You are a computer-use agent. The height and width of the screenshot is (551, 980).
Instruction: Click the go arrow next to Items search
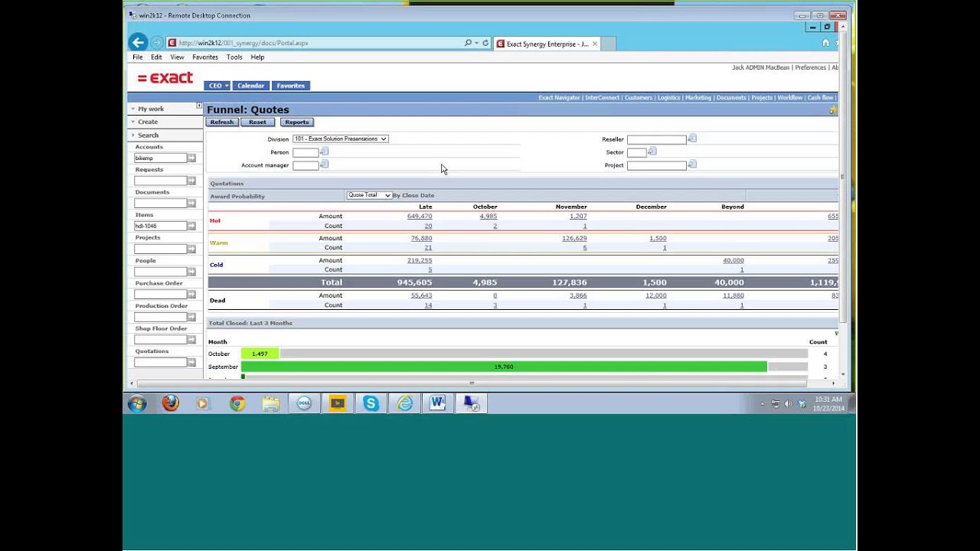point(191,226)
